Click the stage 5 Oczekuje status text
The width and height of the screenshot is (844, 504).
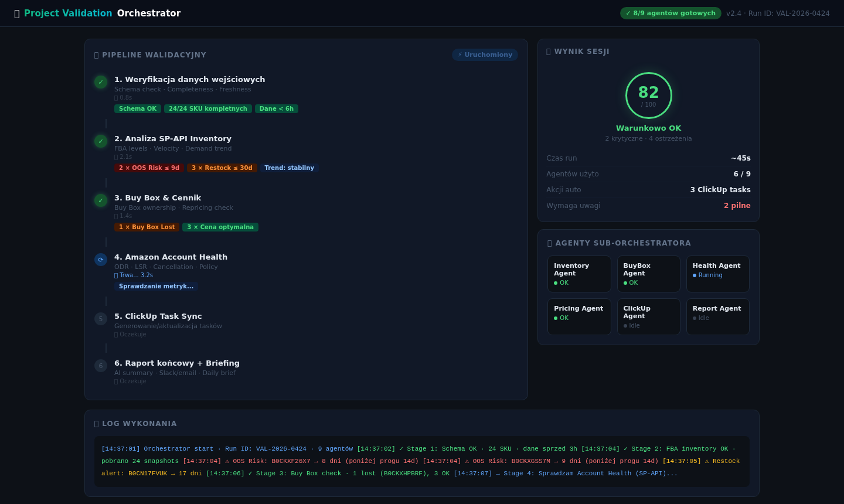[130, 334]
